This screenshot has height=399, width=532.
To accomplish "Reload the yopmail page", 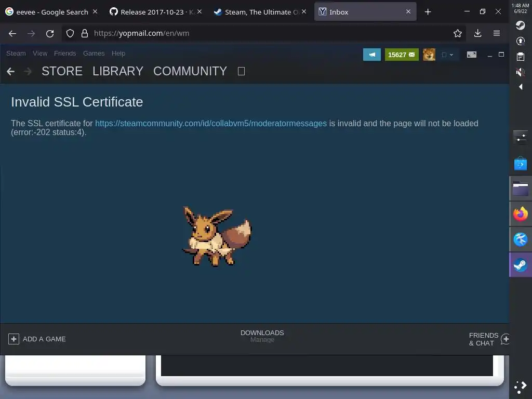I will (x=50, y=33).
